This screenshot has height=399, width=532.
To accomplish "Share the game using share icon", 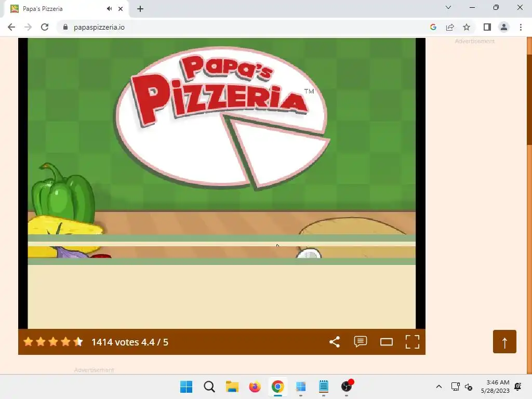I will tap(335, 342).
